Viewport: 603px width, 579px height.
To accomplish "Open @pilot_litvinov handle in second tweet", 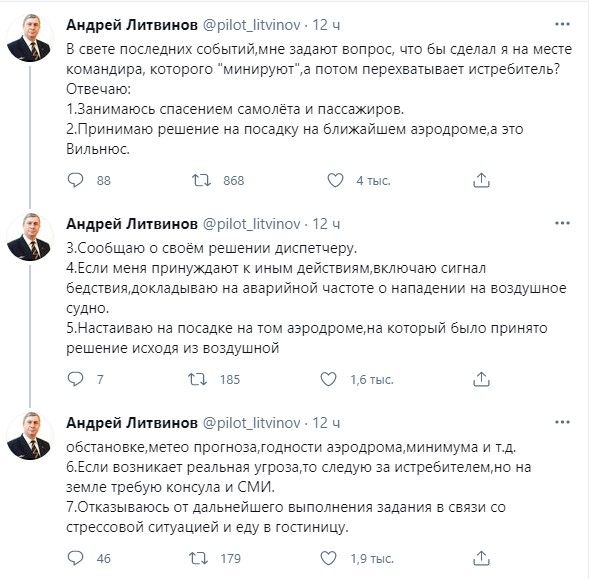I will [251, 224].
